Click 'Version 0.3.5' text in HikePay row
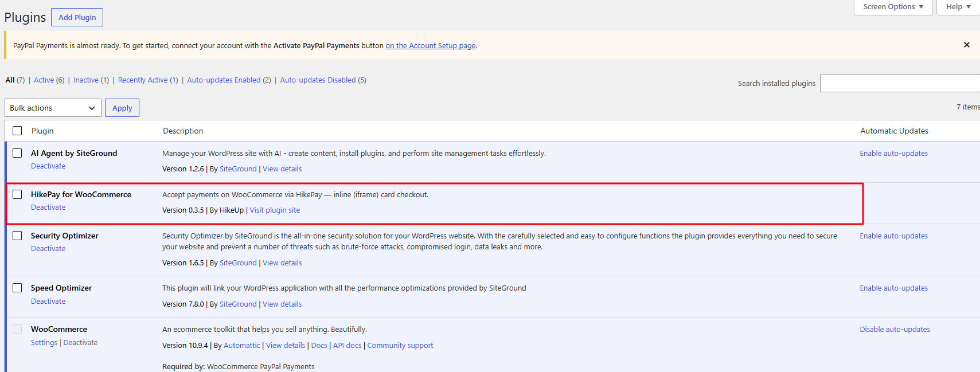 tap(183, 210)
